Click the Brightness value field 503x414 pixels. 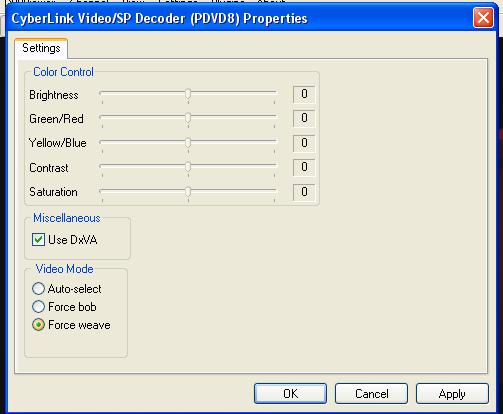304,94
